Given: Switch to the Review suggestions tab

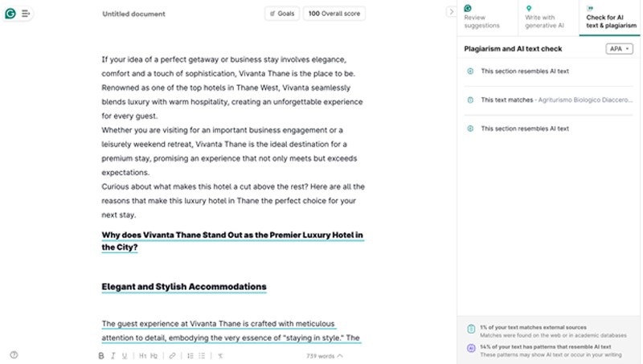Looking at the screenshot, I should coord(485,17).
